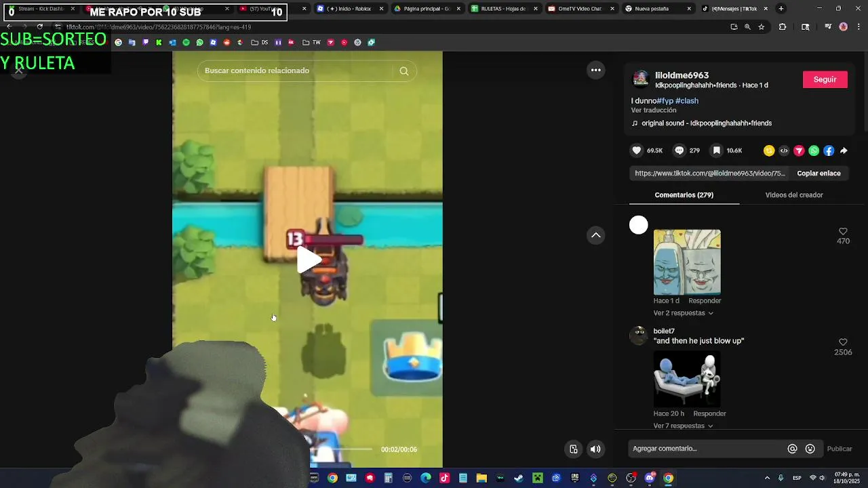Click the boilet7 username

664,331
